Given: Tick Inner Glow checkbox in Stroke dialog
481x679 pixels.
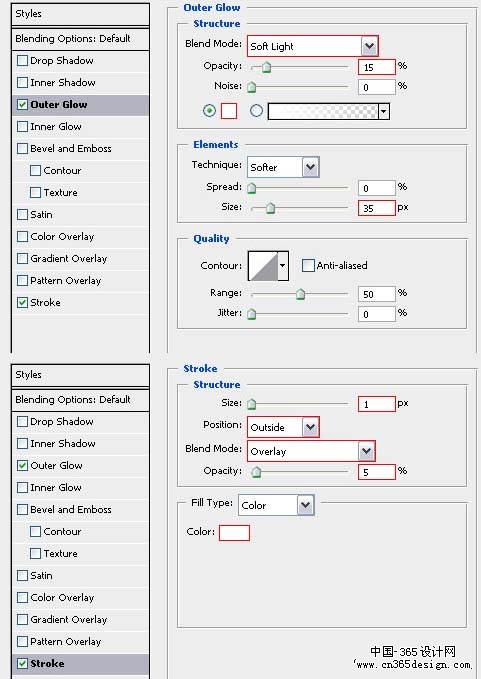Looking at the screenshot, I should 23,488.
